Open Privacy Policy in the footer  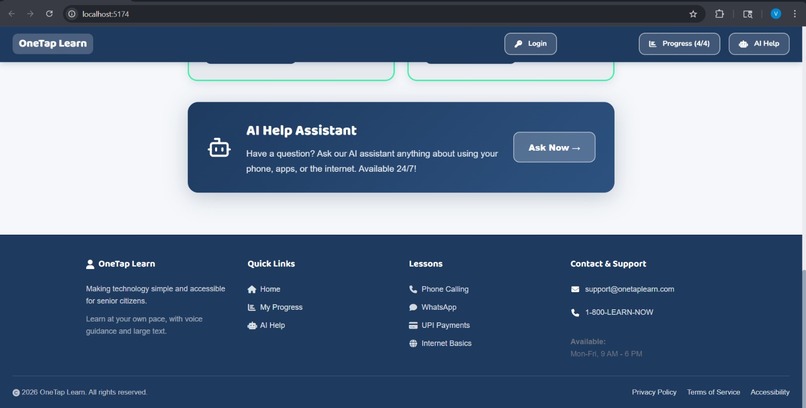pos(654,392)
